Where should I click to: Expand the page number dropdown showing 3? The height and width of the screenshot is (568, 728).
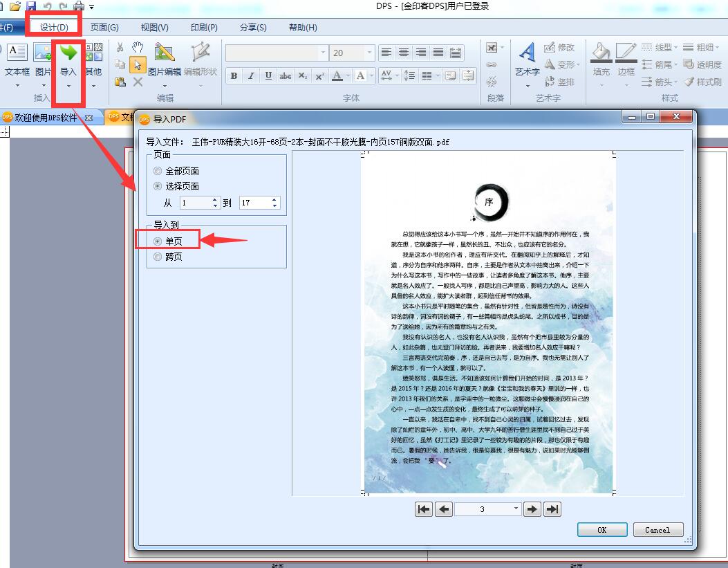516,509
